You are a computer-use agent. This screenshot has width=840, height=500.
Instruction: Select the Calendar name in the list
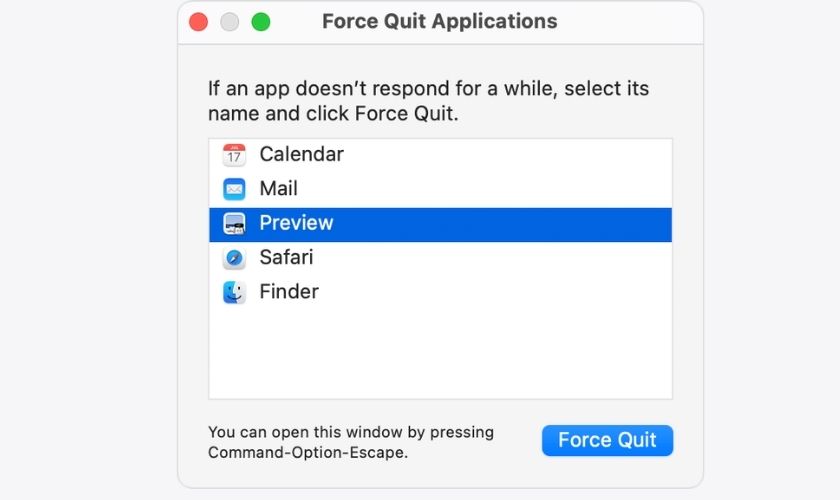click(301, 154)
